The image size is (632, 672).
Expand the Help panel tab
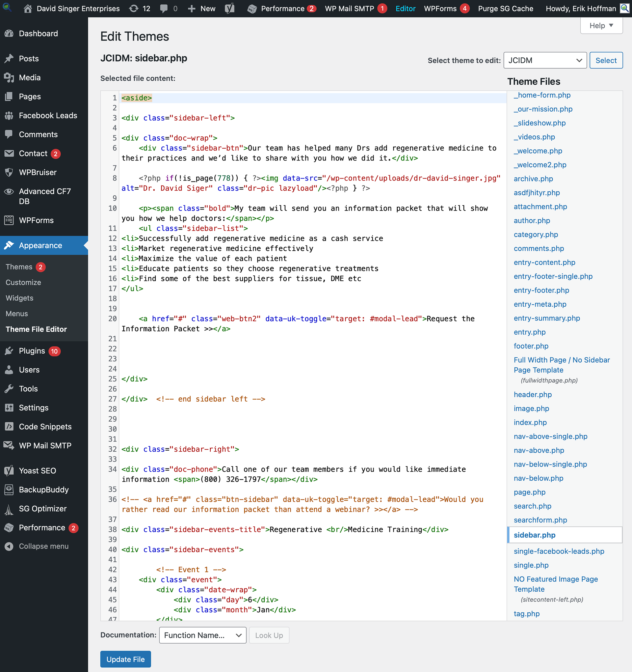(x=601, y=26)
